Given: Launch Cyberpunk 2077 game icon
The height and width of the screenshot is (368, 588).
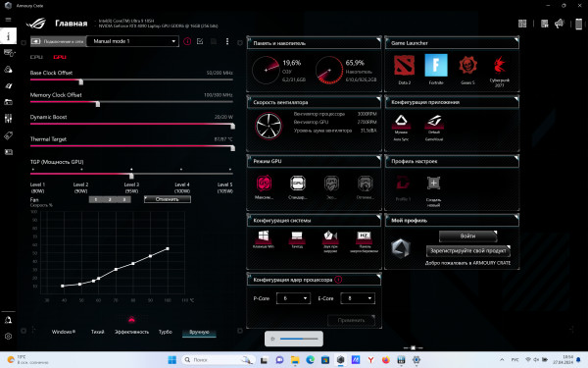Looking at the screenshot, I should [x=499, y=66].
